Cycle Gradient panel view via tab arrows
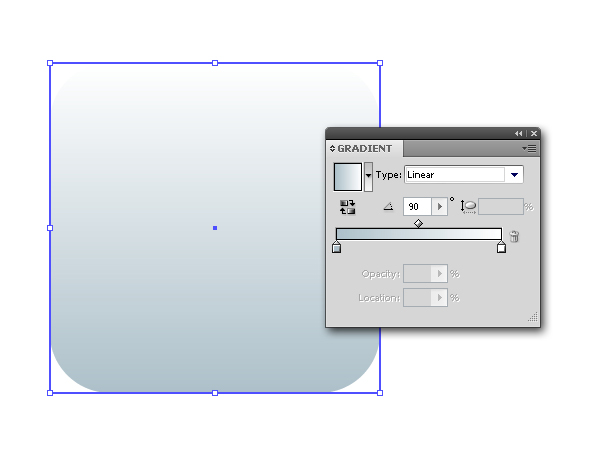Viewport: 600px width, 450px height. point(332,148)
